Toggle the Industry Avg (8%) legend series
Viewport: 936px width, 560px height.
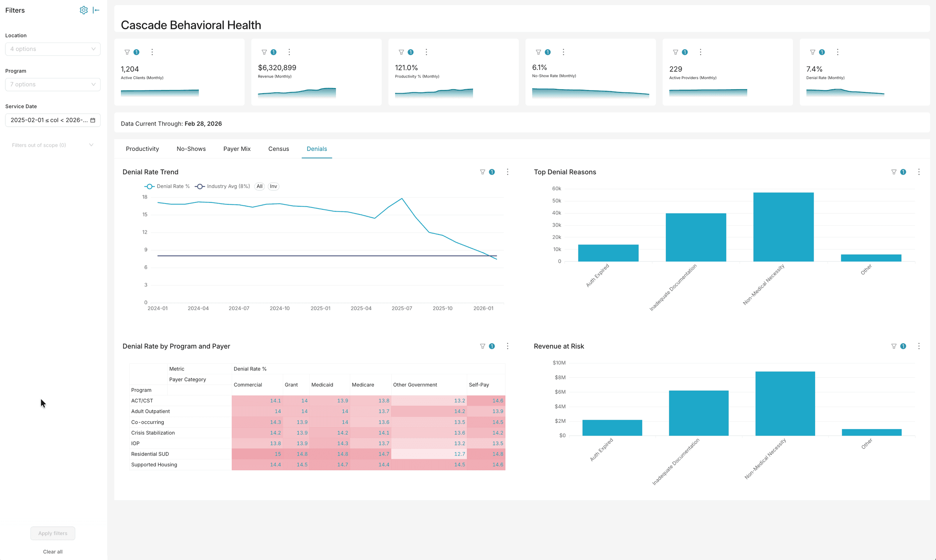coord(222,186)
